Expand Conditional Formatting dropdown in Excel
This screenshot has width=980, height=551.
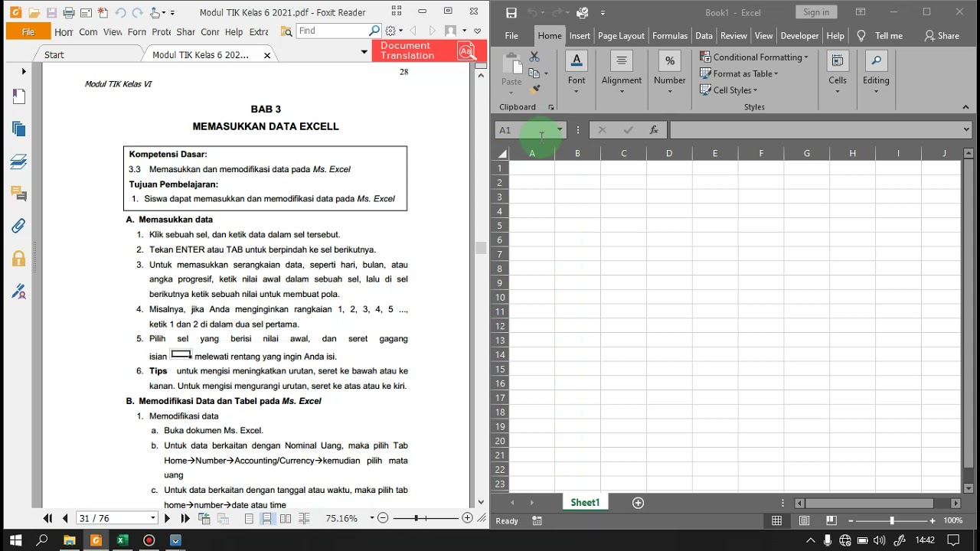(x=806, y=57)
